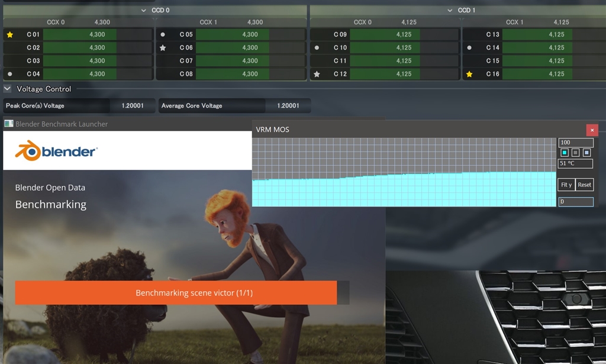Viewport: 606px width, 364px height.
Task: Click the silver star beside core C 06
Action: point(163,48)
